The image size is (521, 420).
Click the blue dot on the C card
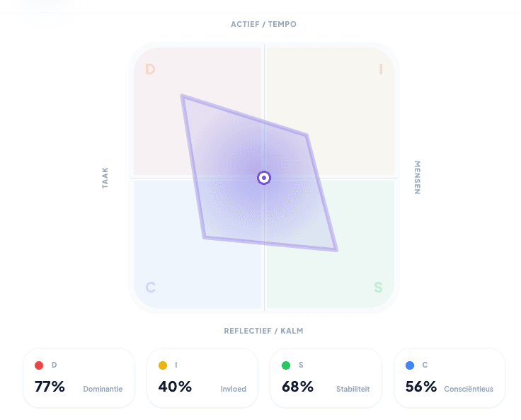(x=410, y=365)
